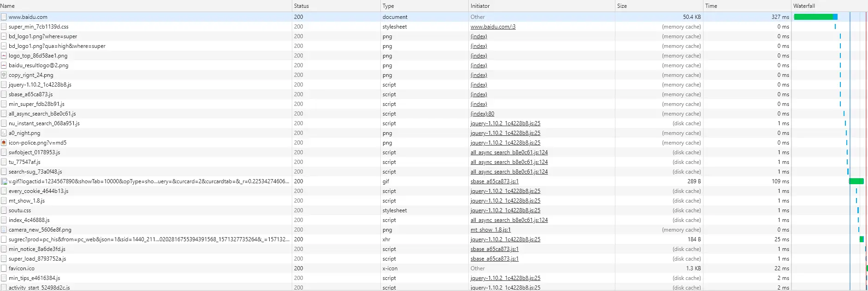
Task: Click the icon beside min_super_fdb28b91.js
Action: [x=4, y=104]
